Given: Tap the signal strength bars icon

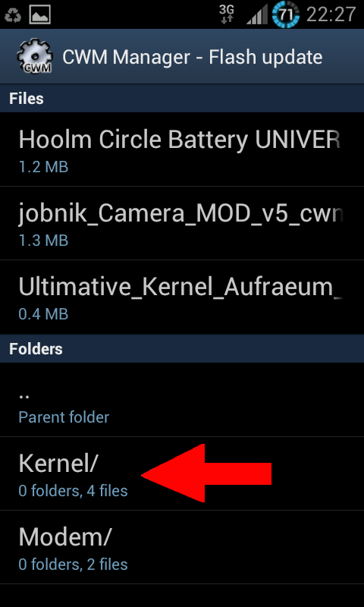Looking at the screenshot, I should pyautogui.click(x=257, y=15).
